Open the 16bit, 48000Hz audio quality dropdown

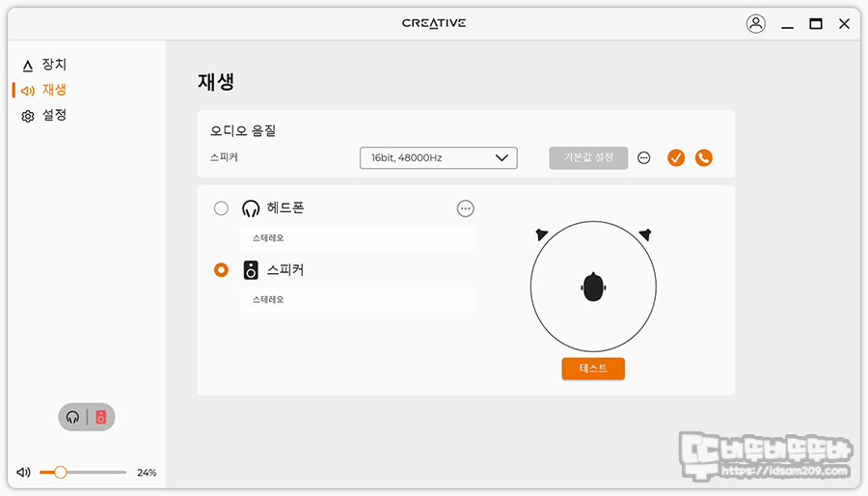(x=439, y=157)
